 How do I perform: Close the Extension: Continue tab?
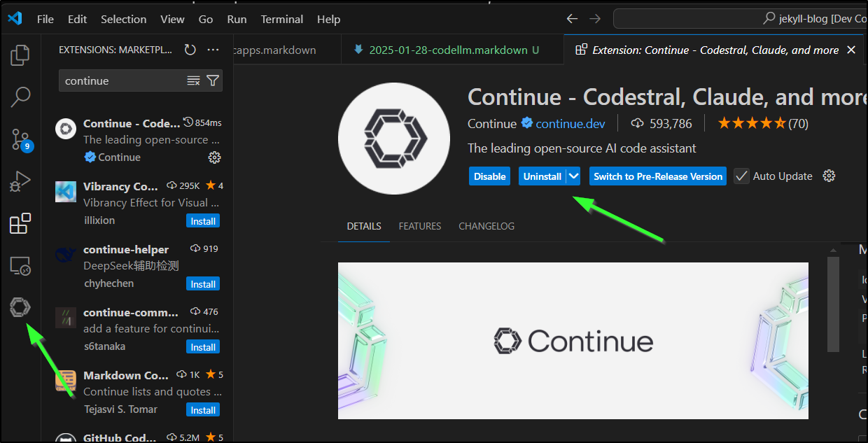click(x=851, y=50)
